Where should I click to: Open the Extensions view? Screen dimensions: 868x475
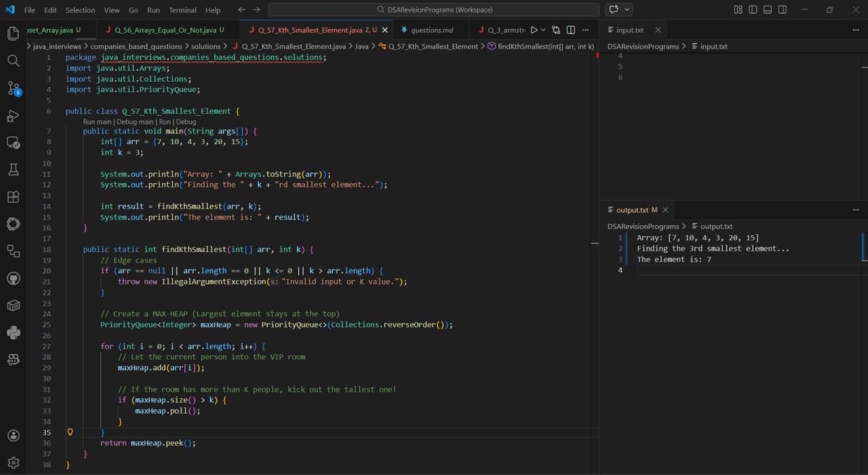[13, 197]
